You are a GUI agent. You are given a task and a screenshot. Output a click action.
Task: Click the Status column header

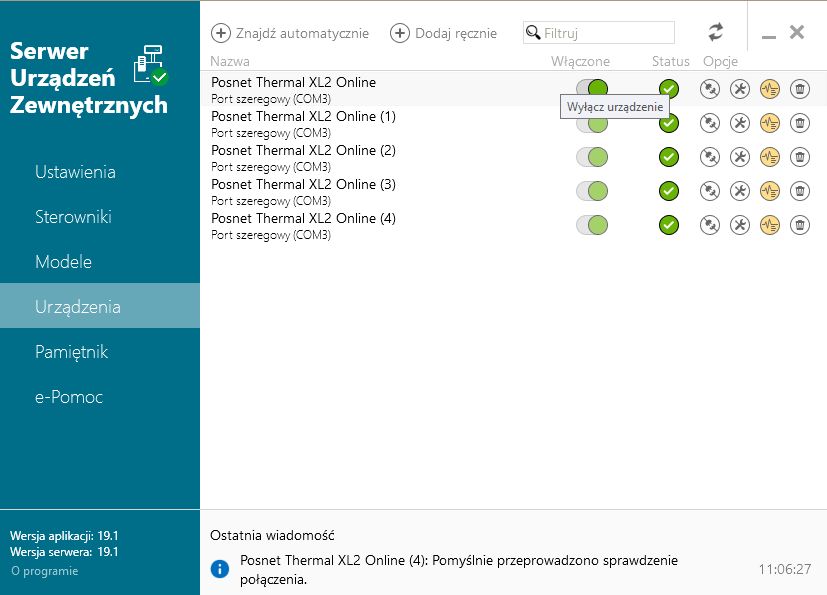point(670,61)
